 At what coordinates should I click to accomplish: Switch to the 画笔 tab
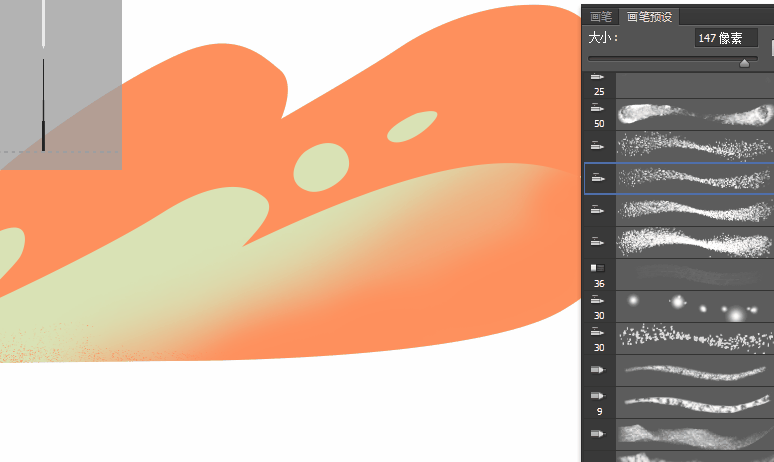tap(600, 16)
